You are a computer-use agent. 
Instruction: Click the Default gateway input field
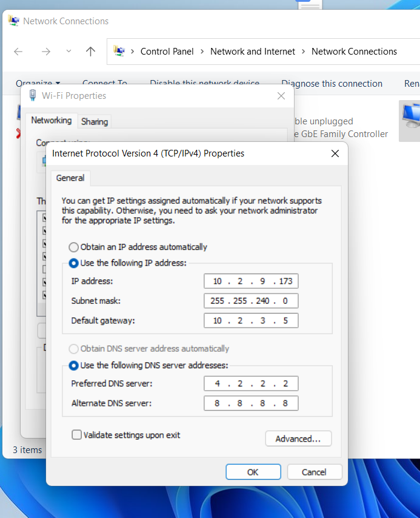pyautogui.click(x=251, y=321)
